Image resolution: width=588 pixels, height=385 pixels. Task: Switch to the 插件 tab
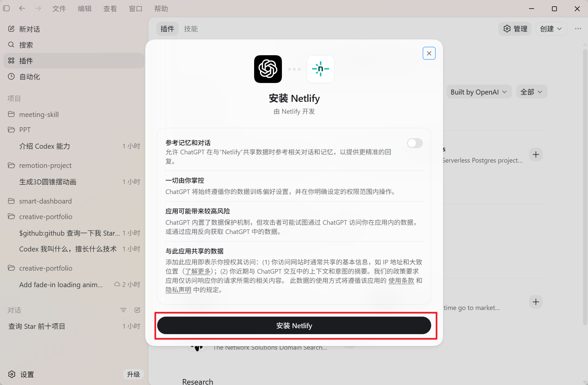click(x=167, y=29)
